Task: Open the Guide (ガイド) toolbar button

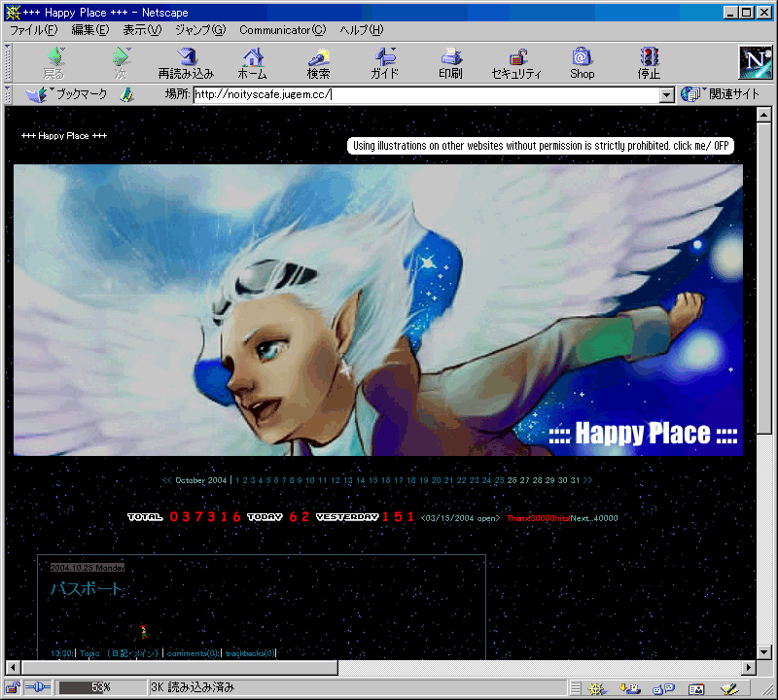Action: pyautogui.click(x=384, y=63)
